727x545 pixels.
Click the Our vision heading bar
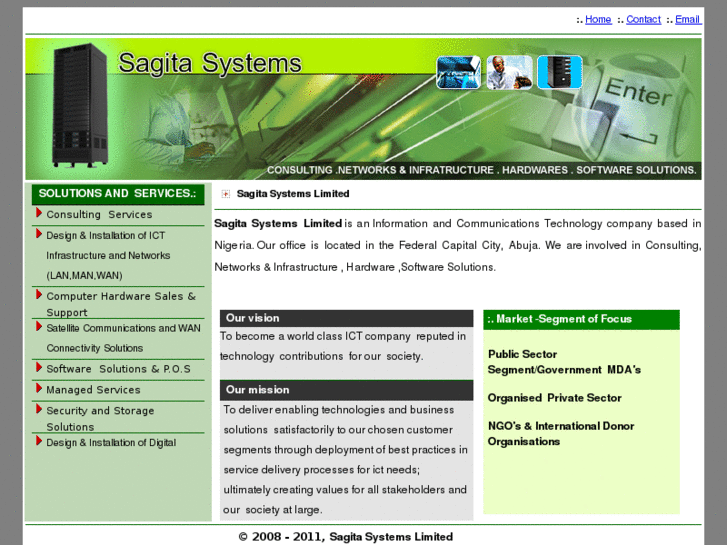click(346, 318)
